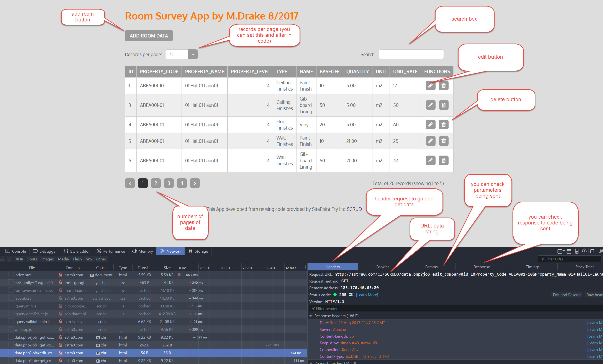Click edit pencil icon for row ID 1
This screenshot has height=364, width=603.
click(x=430, y=86)
